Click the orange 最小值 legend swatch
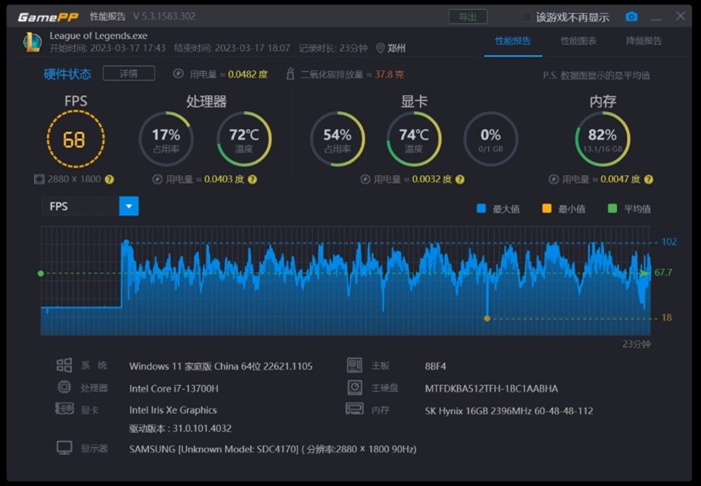This screenshot has height=486, width=701. coord(547,208)
